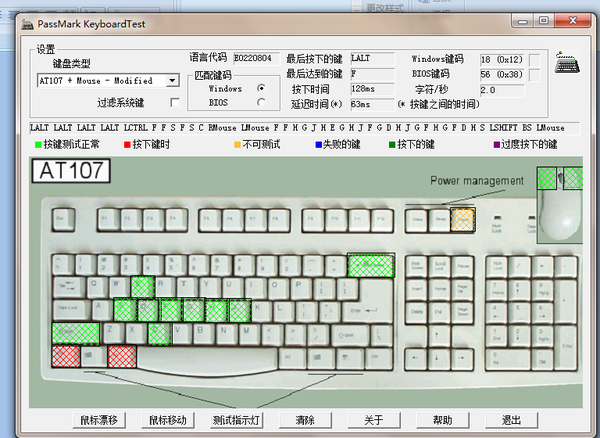Viewport: 600px width, 438px height.
Task: Click the 退出 button to exit
Action: point(511,420)
